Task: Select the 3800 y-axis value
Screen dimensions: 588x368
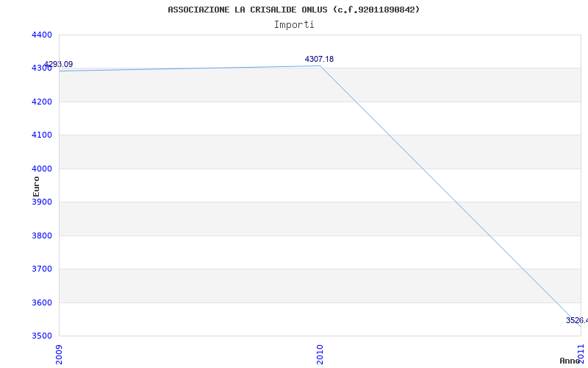Action: tap(42, 236)
